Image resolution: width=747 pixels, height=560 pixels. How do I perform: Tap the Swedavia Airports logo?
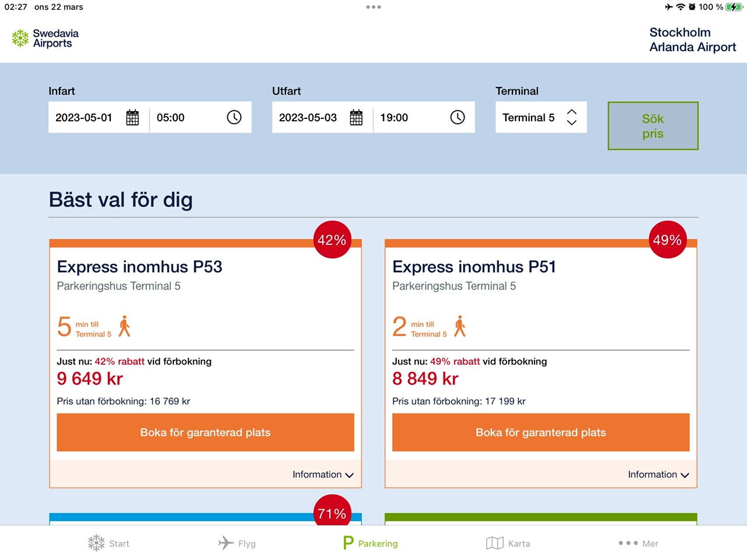coord(45,38)
